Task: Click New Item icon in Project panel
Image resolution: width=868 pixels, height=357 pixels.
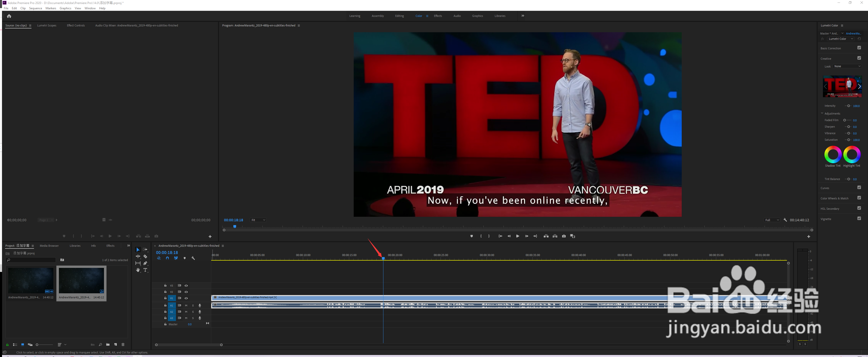Action: point(116,344)
